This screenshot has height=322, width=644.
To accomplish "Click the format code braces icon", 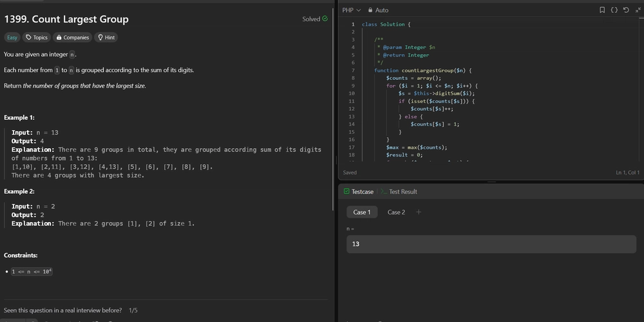I will (x=614, y=10).
